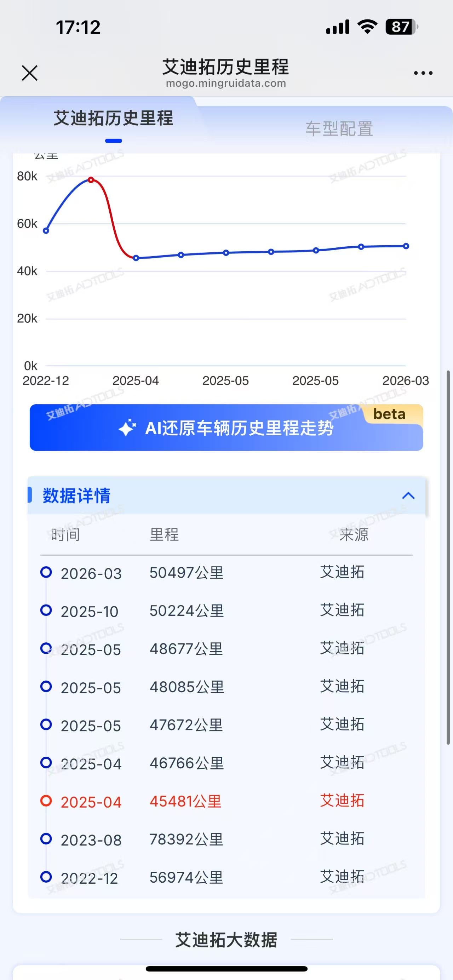
Task: Tap the 里程 column header
Action: tap(164, 534)
